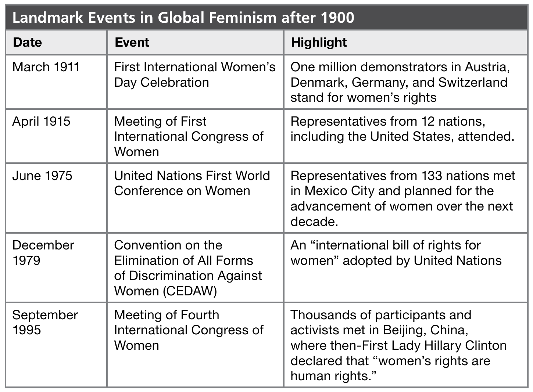Click "United Nations First World Conference" cell
Image resolution: width=533 pixels, height=392 pixels.
pyautogui.click(x=192, y=183)
